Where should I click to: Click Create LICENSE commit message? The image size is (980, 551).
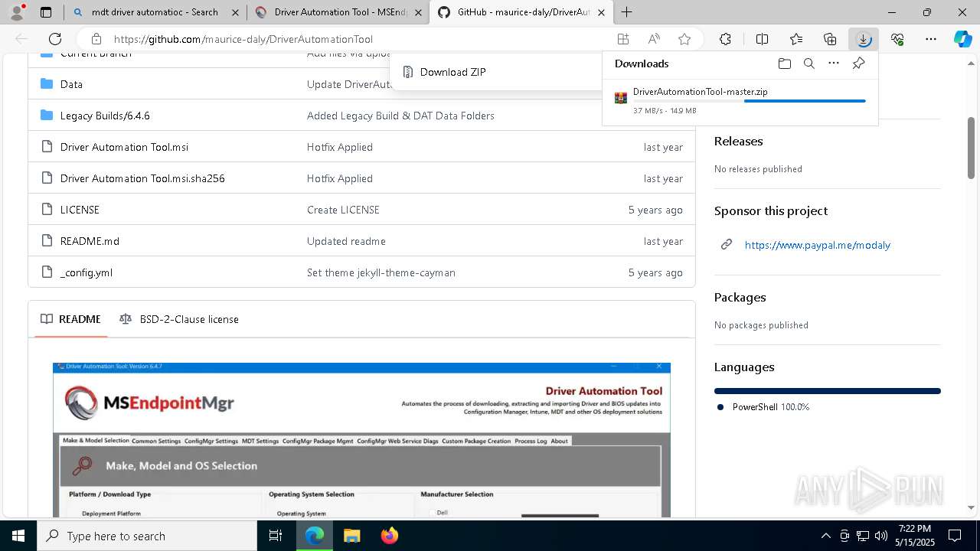point(343,210)
